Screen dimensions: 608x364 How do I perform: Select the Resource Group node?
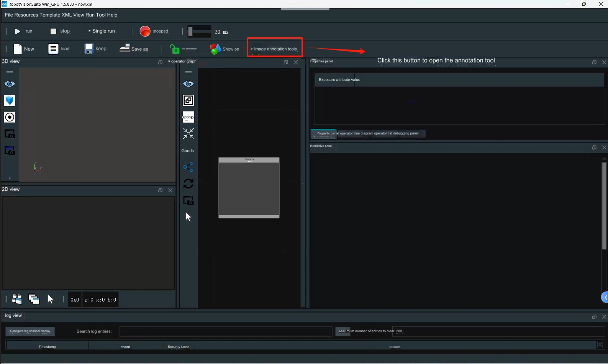[x=249, y=188]
